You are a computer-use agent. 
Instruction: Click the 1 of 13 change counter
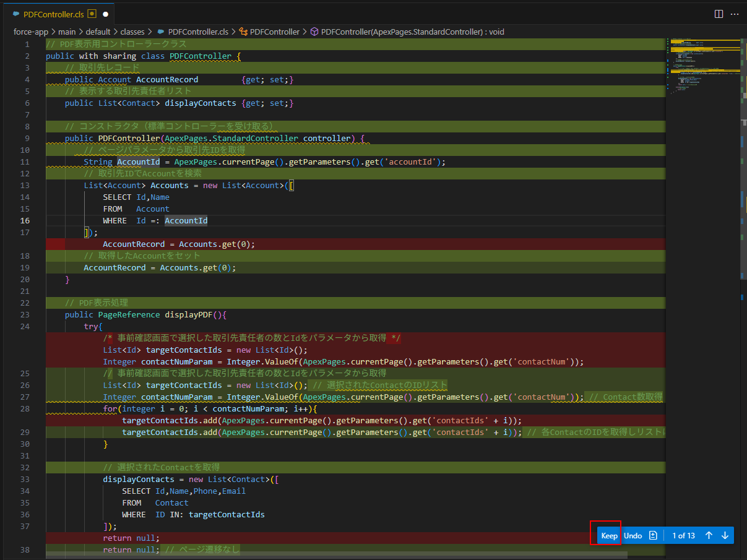pos(683,535)
